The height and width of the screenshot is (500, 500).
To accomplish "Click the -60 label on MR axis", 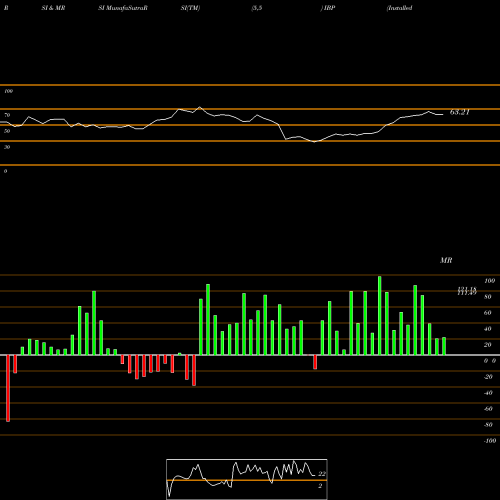I will (x=488, y=409).
